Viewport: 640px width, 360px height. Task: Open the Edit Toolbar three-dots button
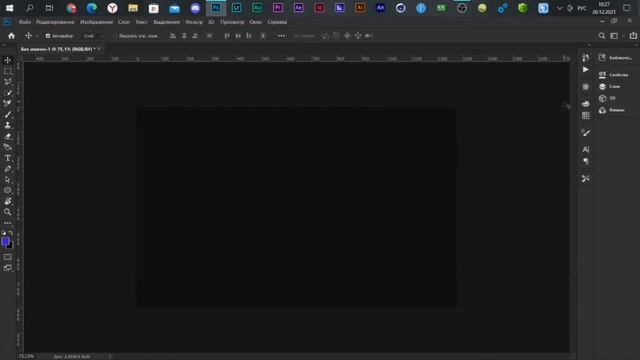pyautogui.click(x=7, y=223)
